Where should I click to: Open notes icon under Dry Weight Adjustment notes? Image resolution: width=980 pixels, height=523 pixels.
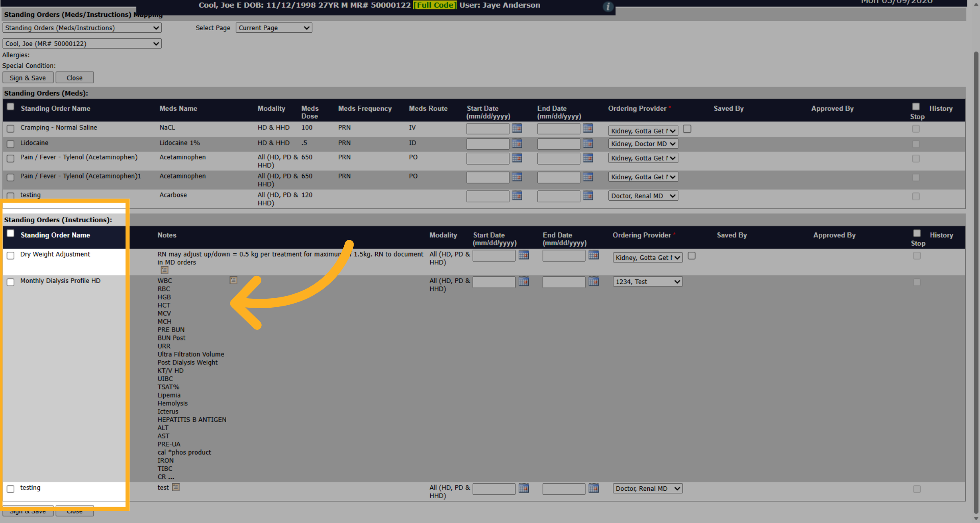(x=165, y=270)
